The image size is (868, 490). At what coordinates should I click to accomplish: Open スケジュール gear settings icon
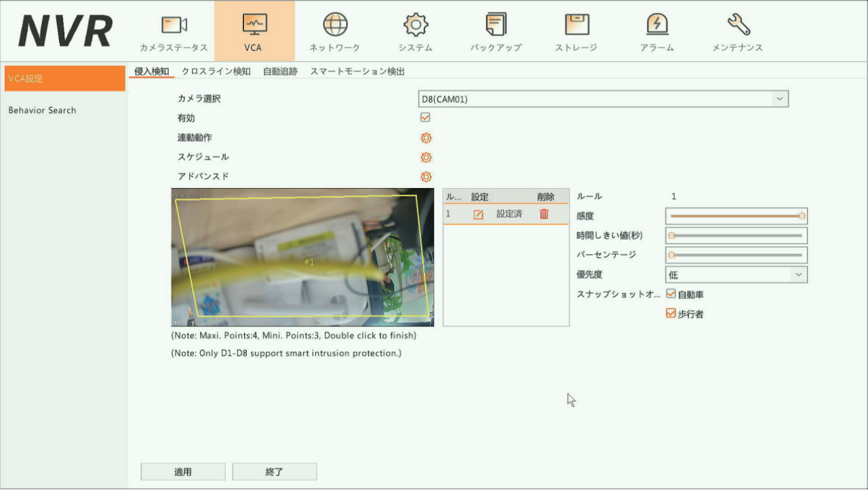(426, 157)
